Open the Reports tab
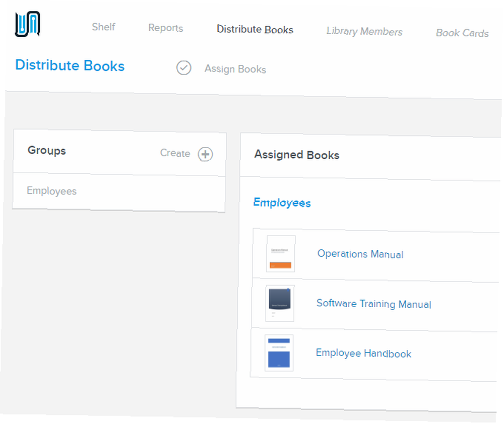This screenshot has height=424, width=504. [165, 28]
